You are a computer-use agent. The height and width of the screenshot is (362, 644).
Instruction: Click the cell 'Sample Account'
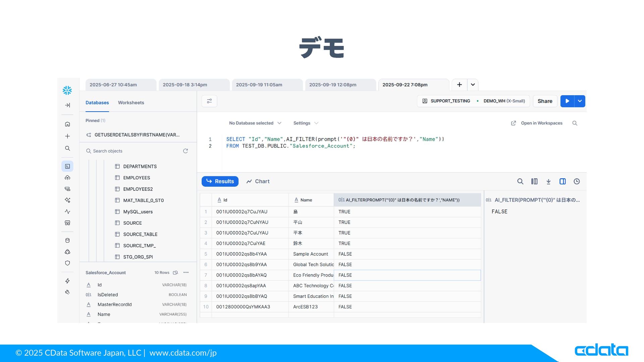tap(311, 254)
